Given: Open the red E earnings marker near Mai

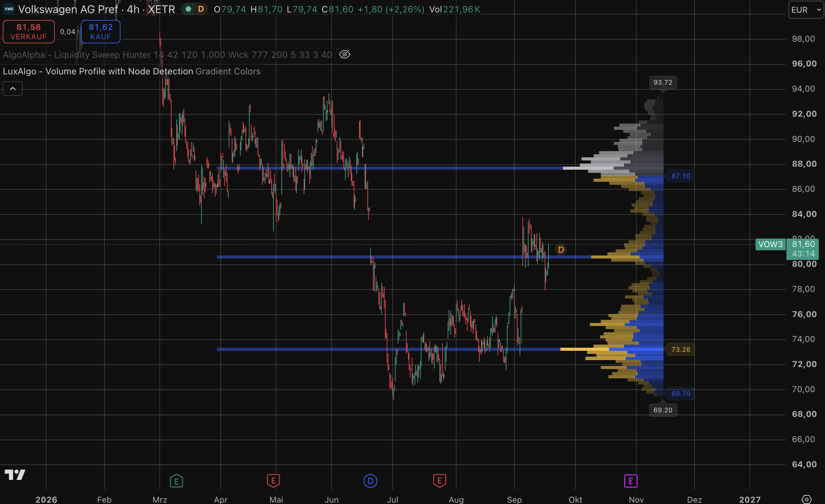Looking at the screenshot, I should [273, 481].
